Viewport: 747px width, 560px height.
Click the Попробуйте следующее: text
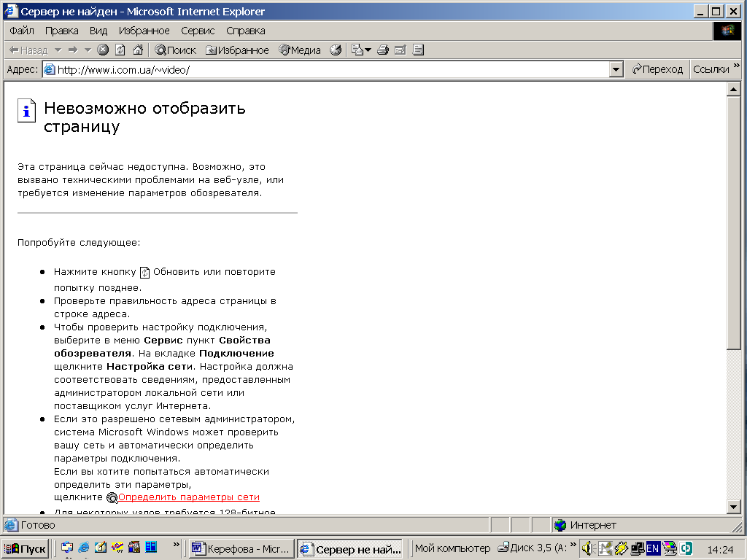(79, 242)
